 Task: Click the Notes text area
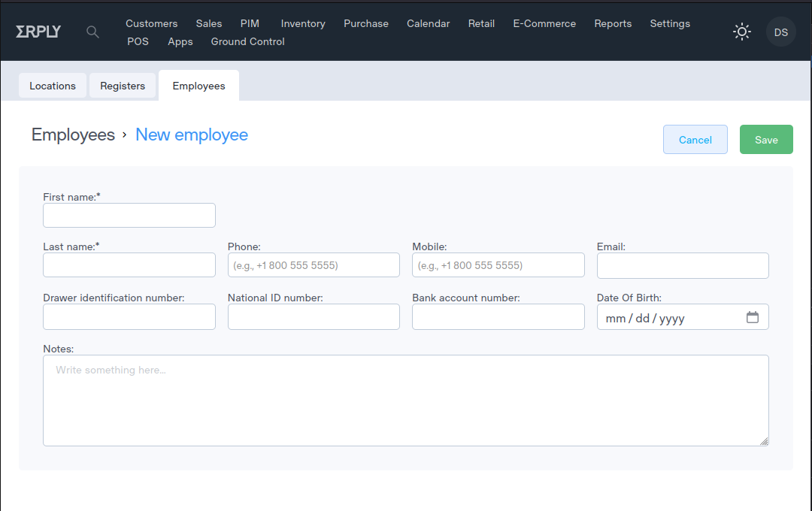406,401
